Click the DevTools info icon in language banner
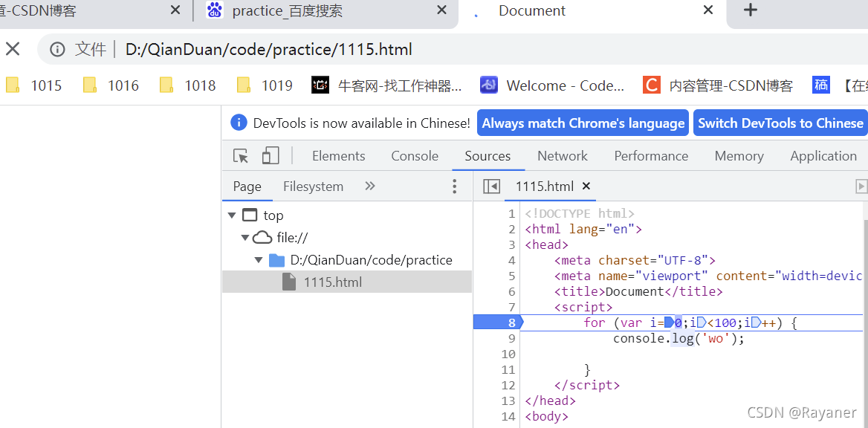The image size is (868, 428). click(239, 123)
